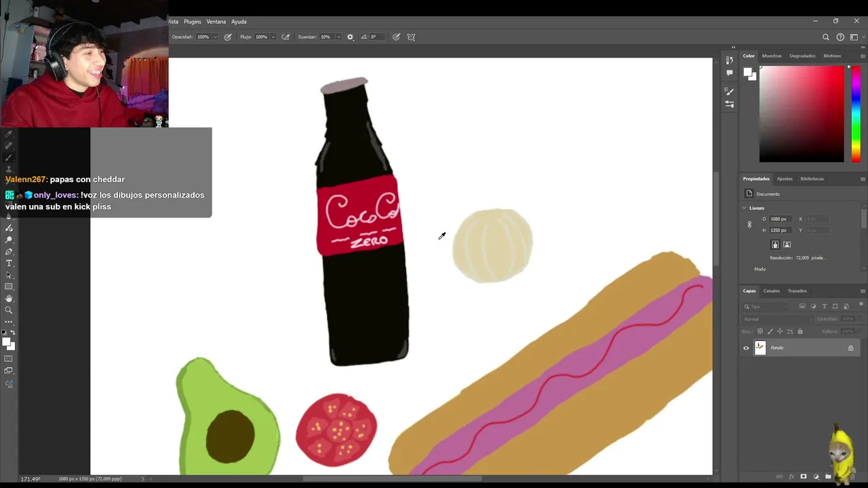This screenshot has height=488, width=868.
Task: Select the Type tool in left toolbar
Action: tap(9, 263)
